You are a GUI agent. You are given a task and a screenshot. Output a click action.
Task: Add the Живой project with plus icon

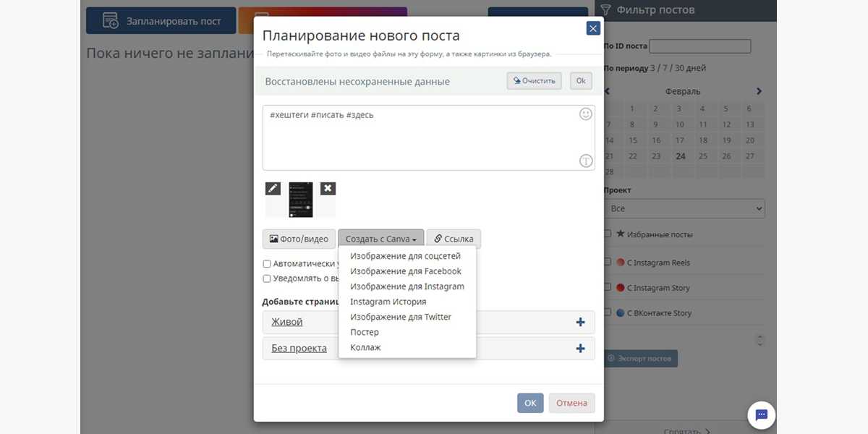click(580, 322)
